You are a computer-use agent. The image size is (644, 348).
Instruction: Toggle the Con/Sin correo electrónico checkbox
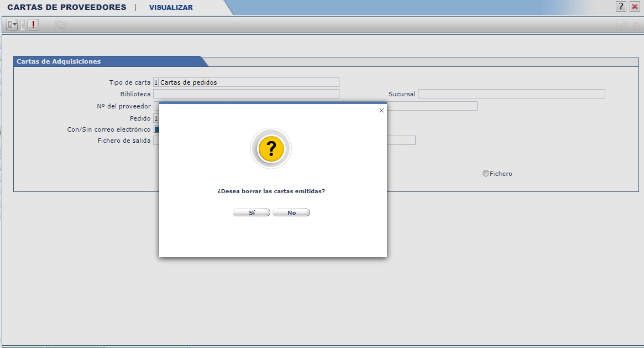156,129
